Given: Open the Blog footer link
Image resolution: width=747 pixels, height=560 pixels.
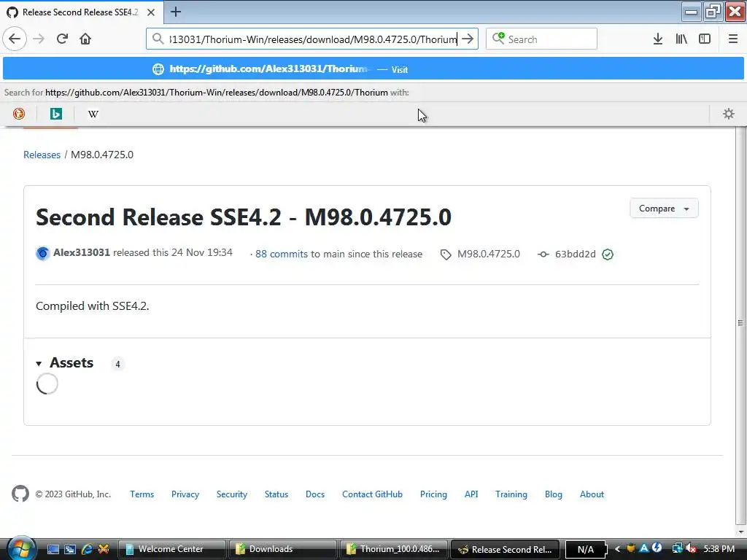Looking at the screenshot, I should 554,494.
